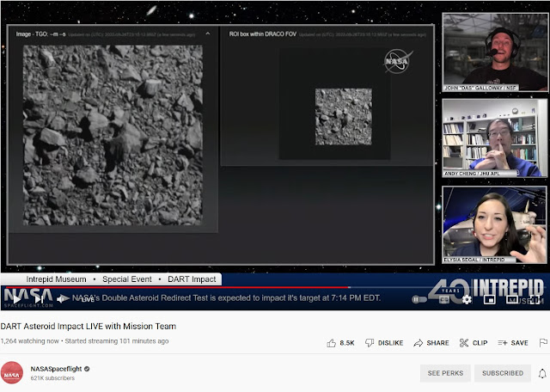
Task: Create a CLIP with scissors icon
Action: point(474,343)
